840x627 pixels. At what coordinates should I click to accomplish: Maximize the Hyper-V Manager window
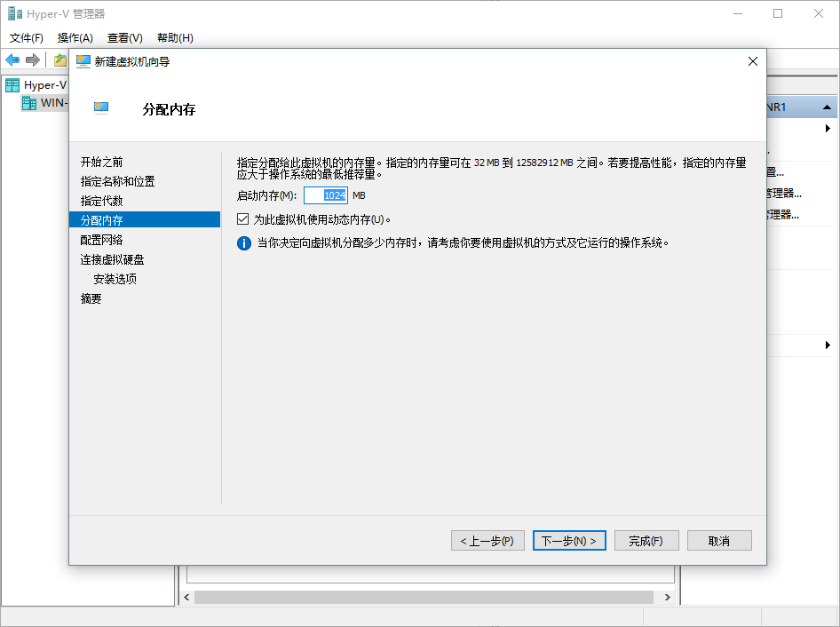[x=778, y=13]
